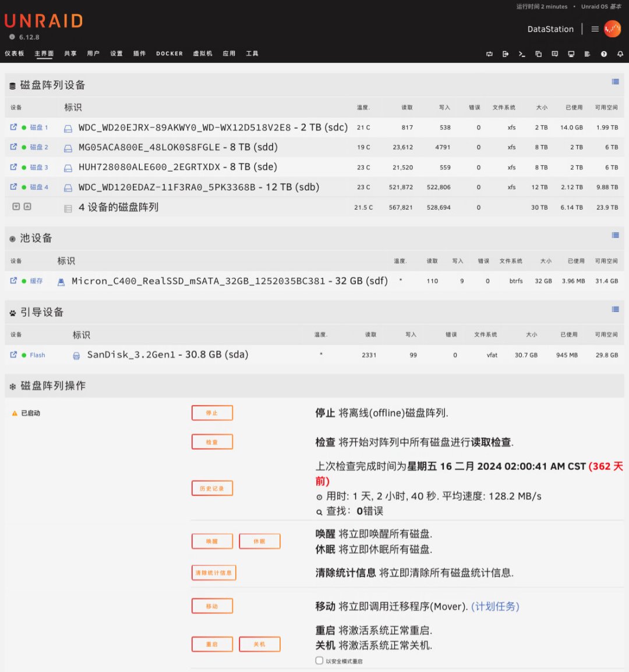Toggle view icon in the pool devices header

(x=615, y=235)
